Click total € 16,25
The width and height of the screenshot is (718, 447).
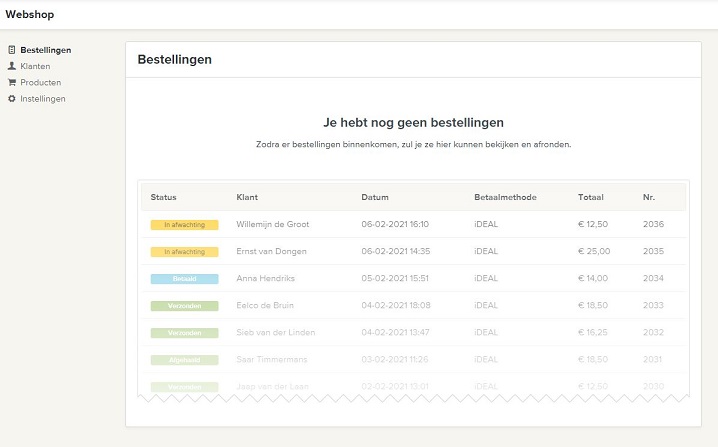(x=593, y=332)
